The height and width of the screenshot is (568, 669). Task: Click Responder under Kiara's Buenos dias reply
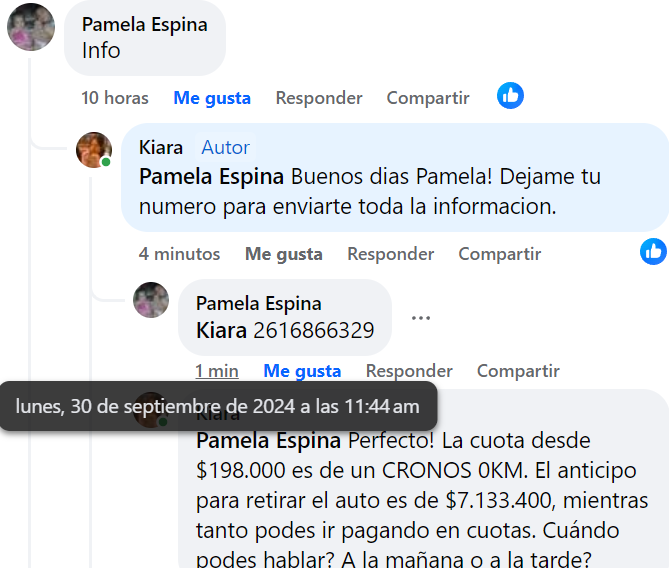pos(391,254)
